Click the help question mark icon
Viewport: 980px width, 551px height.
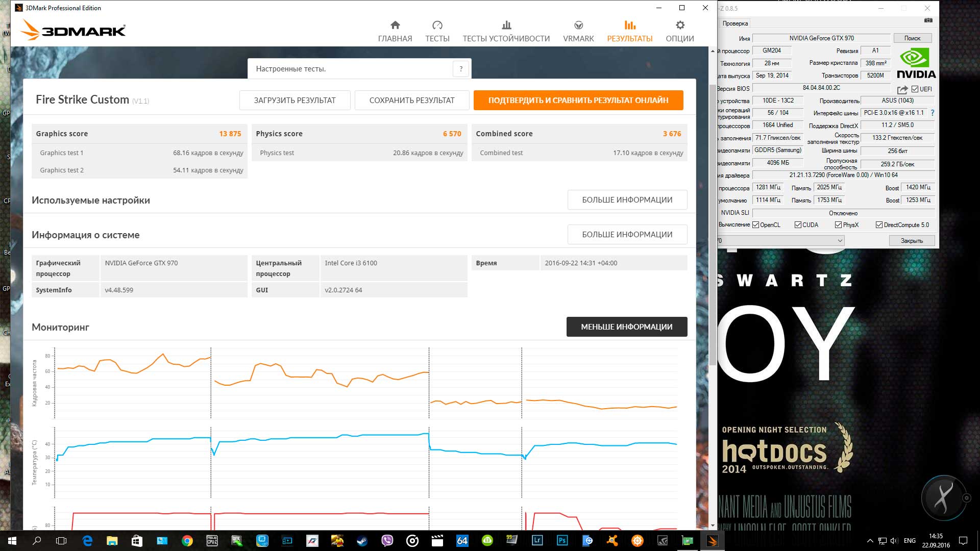point(461,69)
